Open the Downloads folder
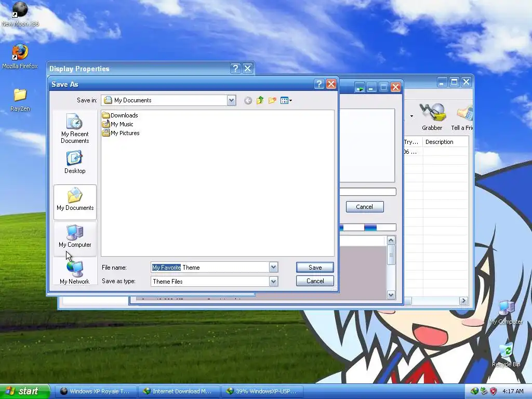 (120, 115)
